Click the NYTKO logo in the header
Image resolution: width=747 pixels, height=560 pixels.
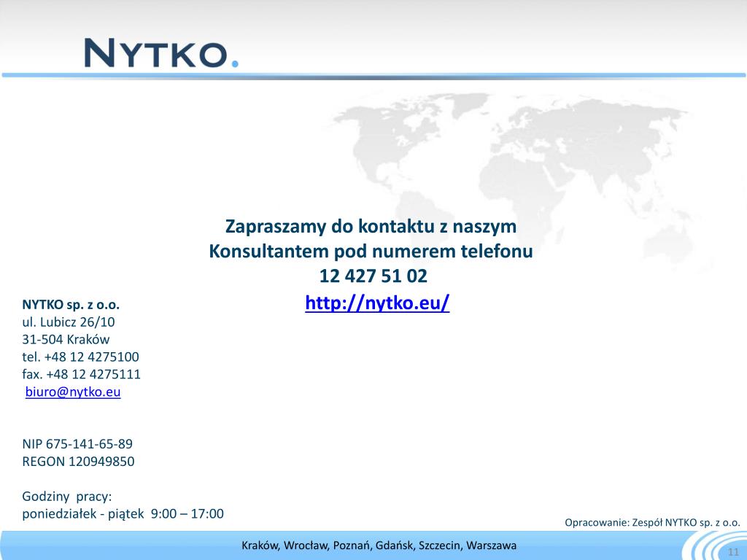(x=161, y=52)
